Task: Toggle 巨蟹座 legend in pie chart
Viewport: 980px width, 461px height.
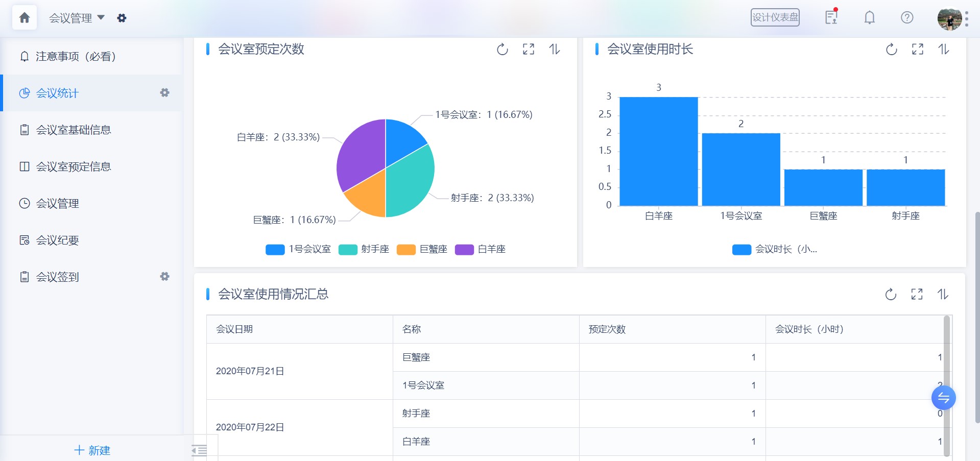Action: 422,249
